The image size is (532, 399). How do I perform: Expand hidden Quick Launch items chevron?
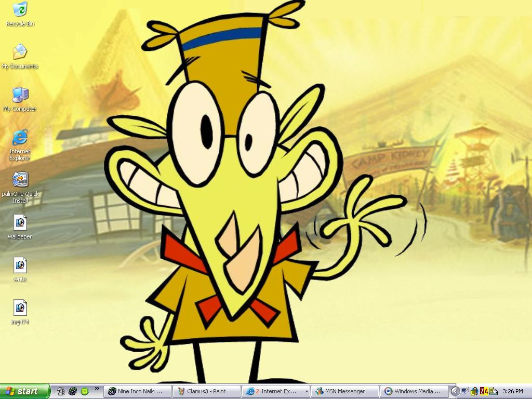(97, 389)
